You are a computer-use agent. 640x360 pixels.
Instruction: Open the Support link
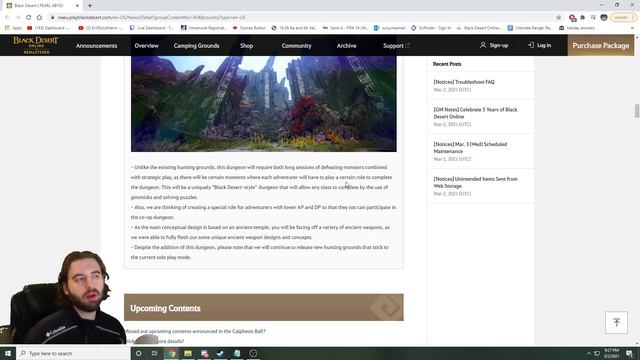tap(396, 46)
